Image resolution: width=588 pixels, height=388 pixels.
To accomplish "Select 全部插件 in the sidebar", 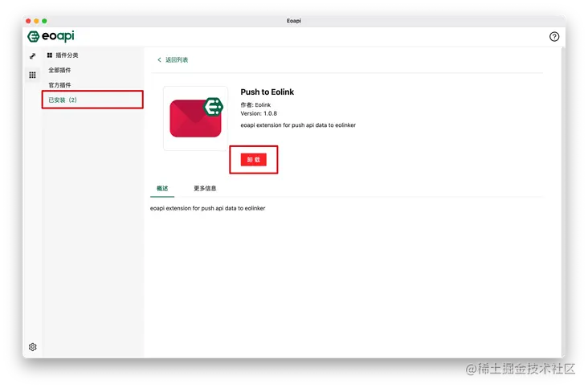I will (59, 70).
